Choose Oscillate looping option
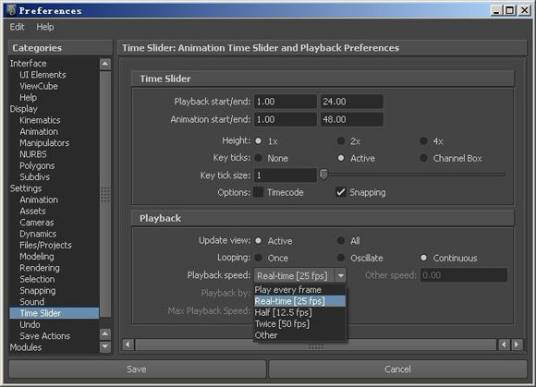This screenshot has height=387, width=536. point(341,257)
